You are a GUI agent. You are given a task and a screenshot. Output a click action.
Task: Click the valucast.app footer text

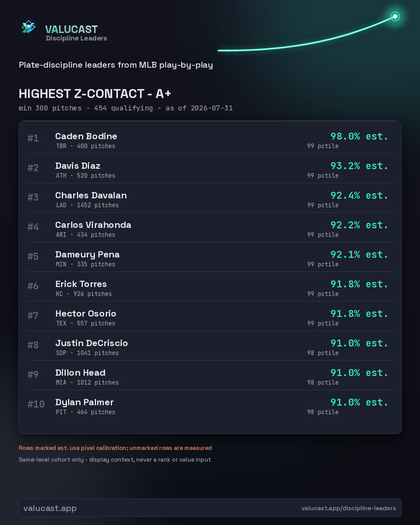pos(50,508)
